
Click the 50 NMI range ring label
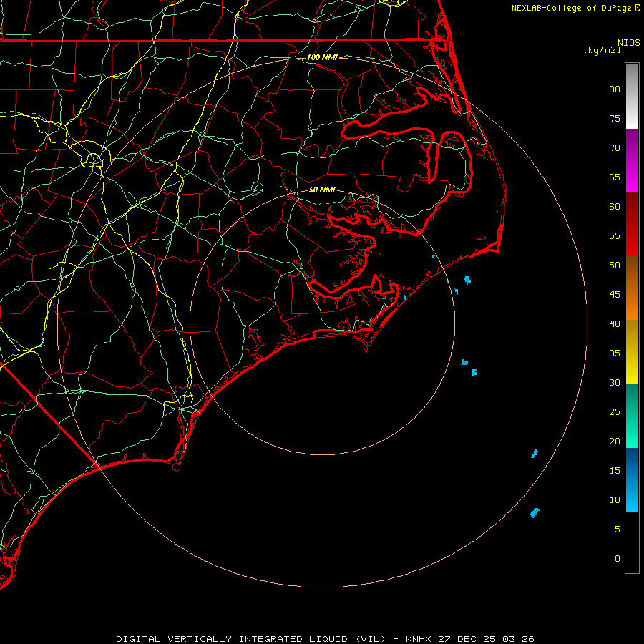click(x=322, y=190)
